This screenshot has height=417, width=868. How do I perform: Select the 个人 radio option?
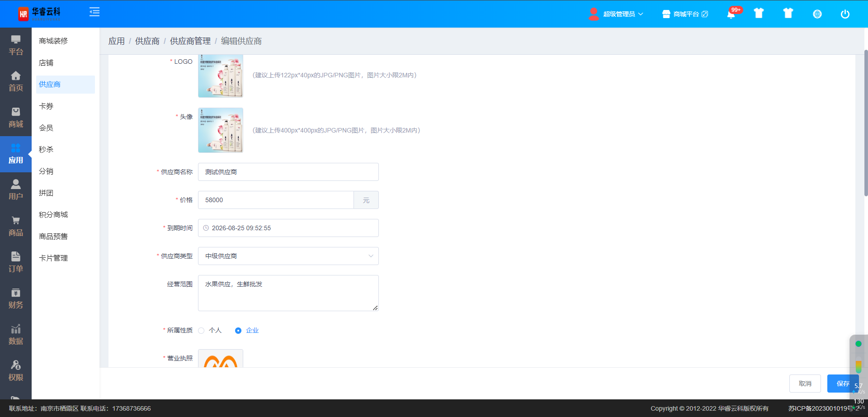coord(202,331)
